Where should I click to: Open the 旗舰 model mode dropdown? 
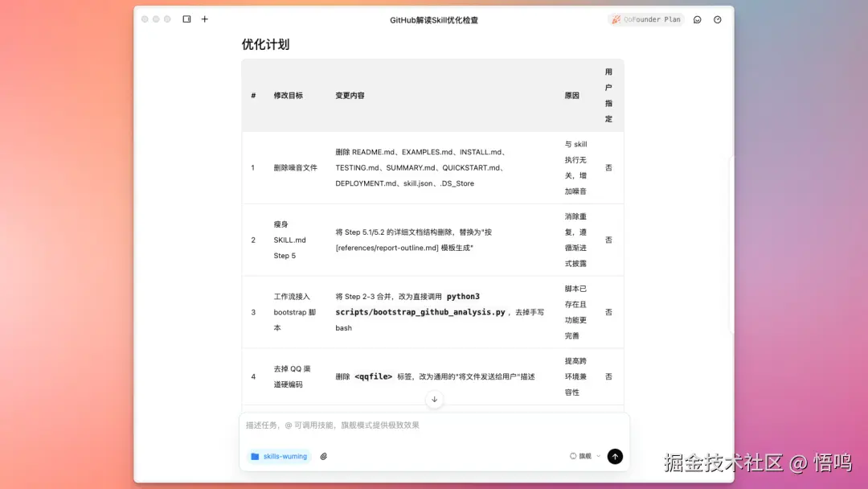coord(586,455)
